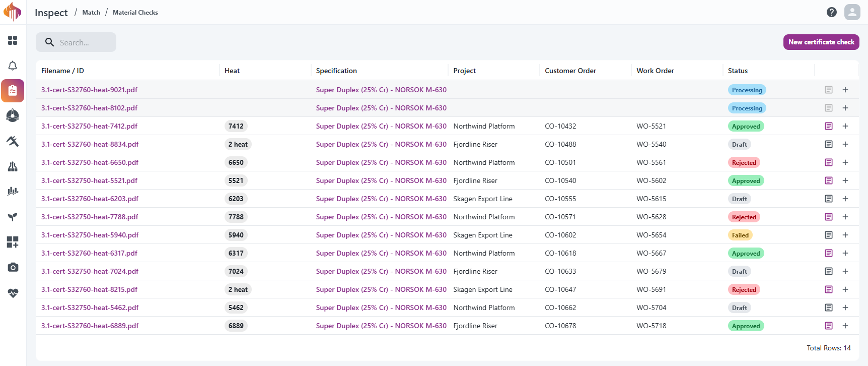Open report icon for heat-7412 row

coord(829,126)
